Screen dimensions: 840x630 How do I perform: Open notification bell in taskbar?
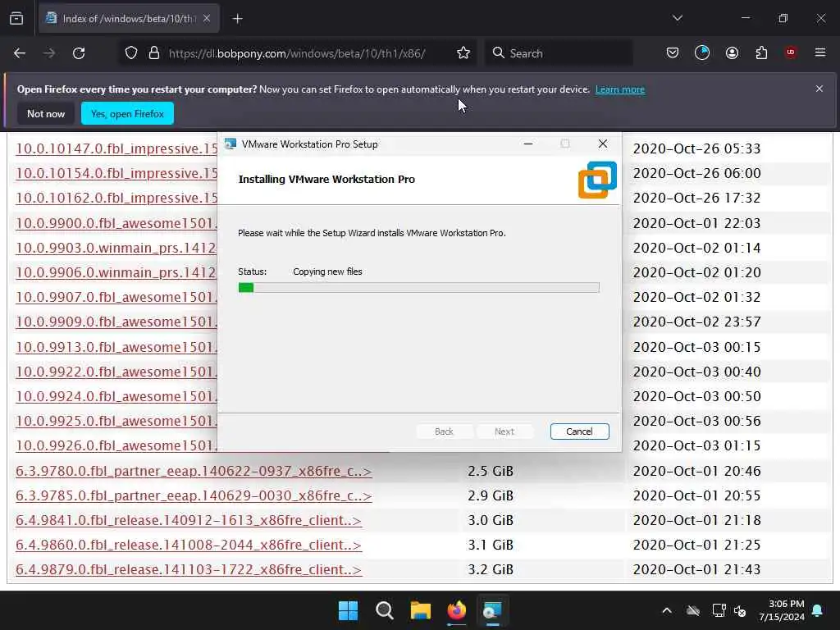(818, 610)
